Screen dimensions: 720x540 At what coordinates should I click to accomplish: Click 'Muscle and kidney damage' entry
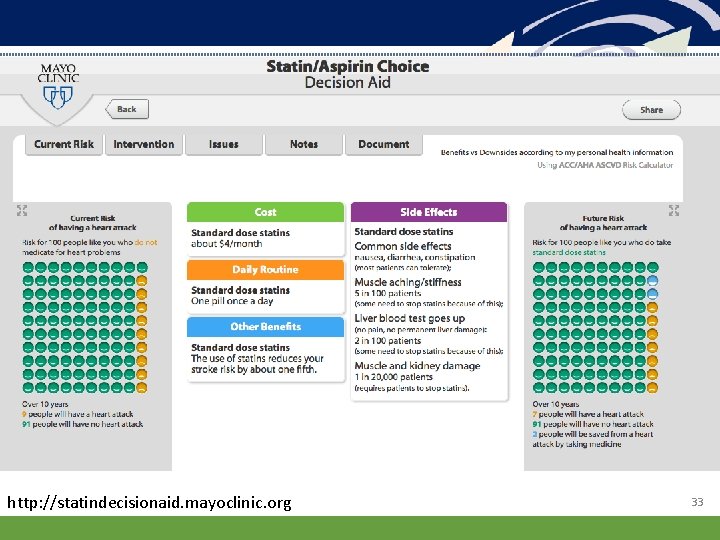click(x=417, y=366)
